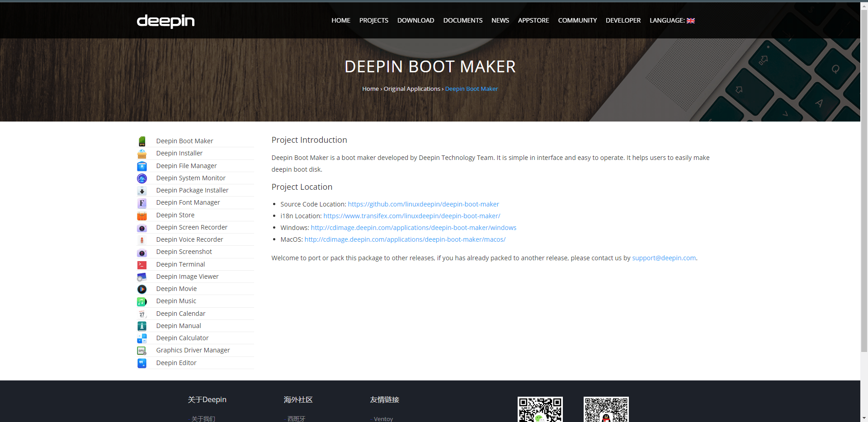
Task: Click the Deepin Manual icon
Action: 142,326
